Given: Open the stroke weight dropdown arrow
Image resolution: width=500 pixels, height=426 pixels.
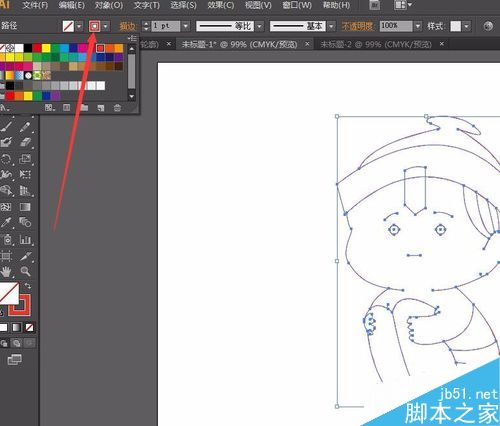Looking at the screenshot, I should [x=186, y=26].
